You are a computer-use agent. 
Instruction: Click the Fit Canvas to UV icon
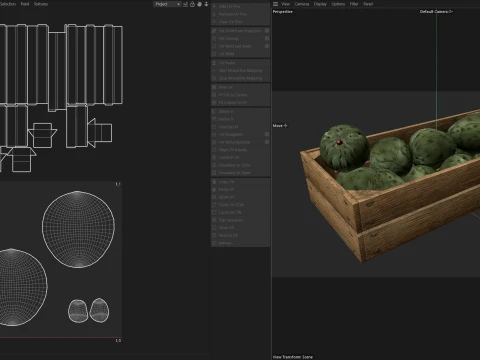214,102
